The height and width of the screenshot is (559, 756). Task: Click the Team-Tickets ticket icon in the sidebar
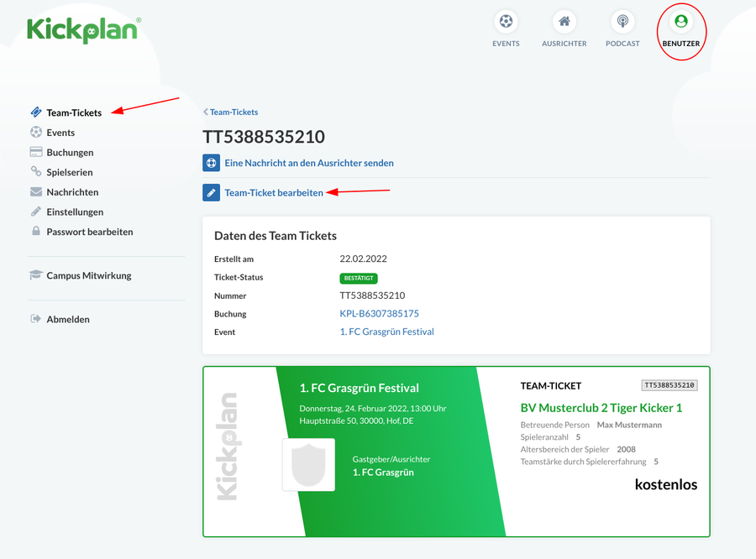coord(36,112)
